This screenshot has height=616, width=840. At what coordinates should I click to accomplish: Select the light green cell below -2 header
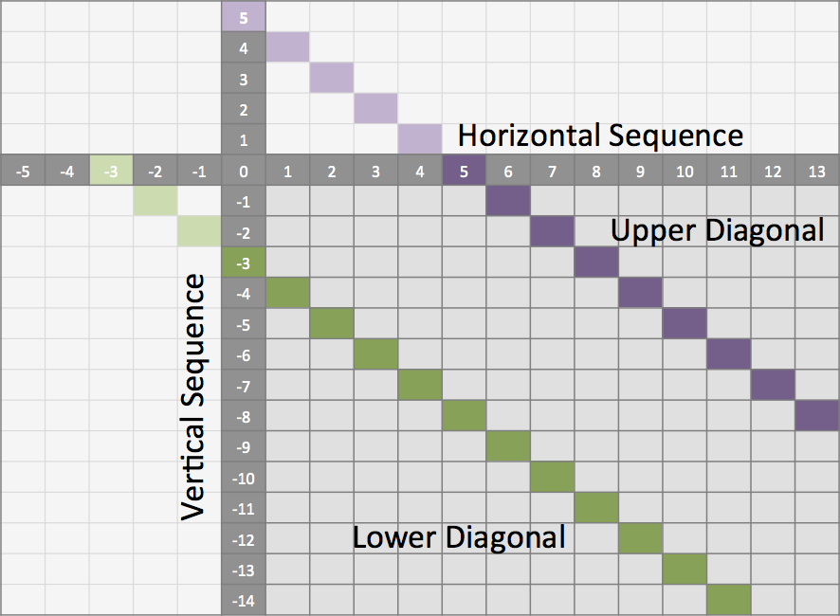click(155, 201)
